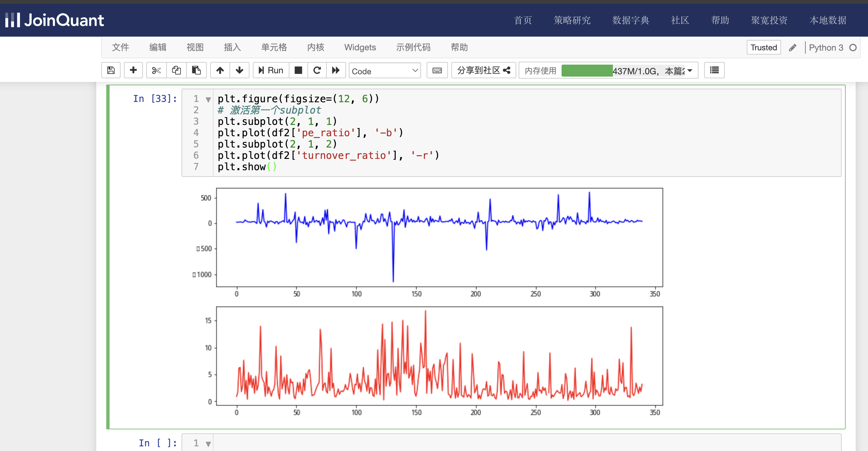
Task: Insert a new cell with plus icon
Action: click(134, 70)
